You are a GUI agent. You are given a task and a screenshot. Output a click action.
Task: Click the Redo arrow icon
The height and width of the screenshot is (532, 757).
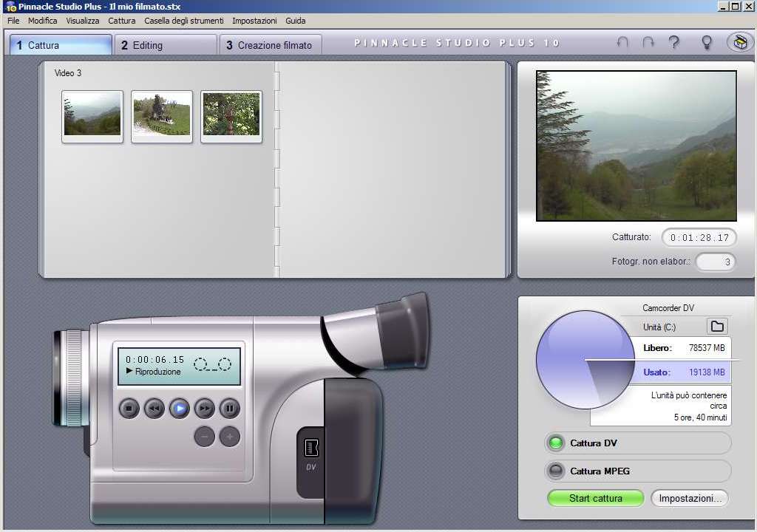click(648, 43)
